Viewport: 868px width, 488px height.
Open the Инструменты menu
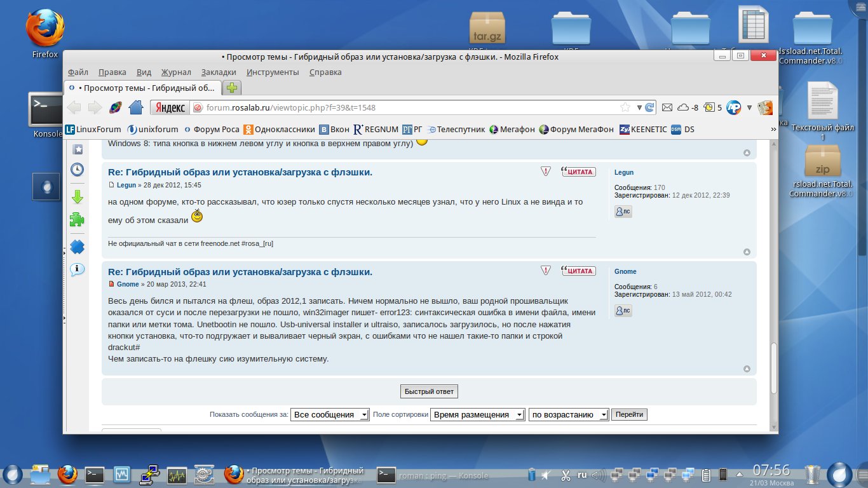click(273, 72)
